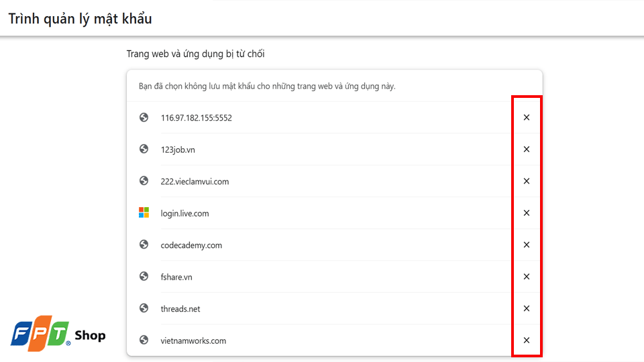This screenshot has height=362, width=644.
Task: Click the globe icon beside codecademy.com
Action: point(144,245)
